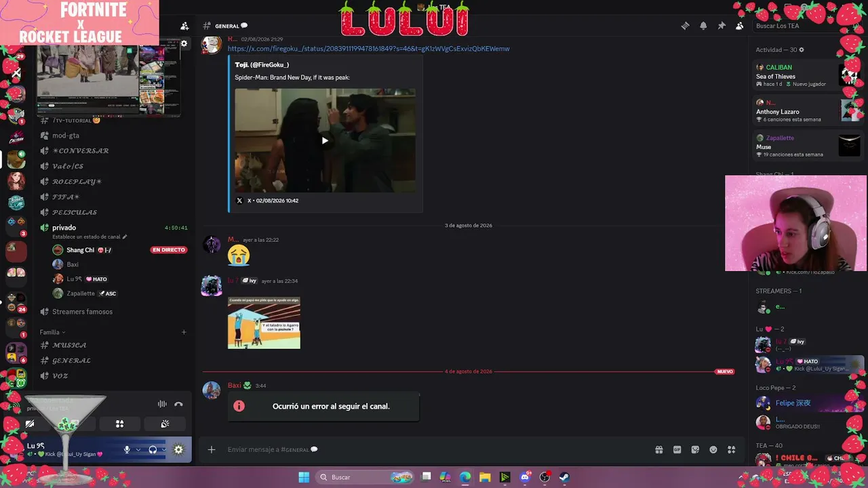The image size is (868, 488).
Task: Disconnect from the voice call
Action: pos(178,404)
